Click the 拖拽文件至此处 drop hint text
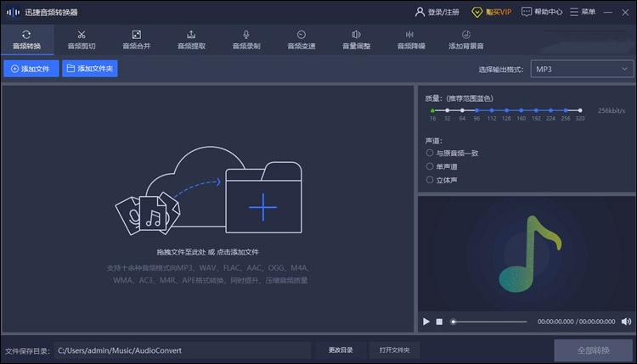 tap(181, 252)
